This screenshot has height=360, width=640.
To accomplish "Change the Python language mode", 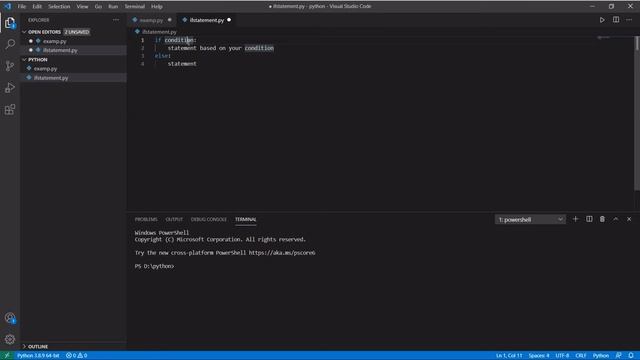I will tap(601, 356).
